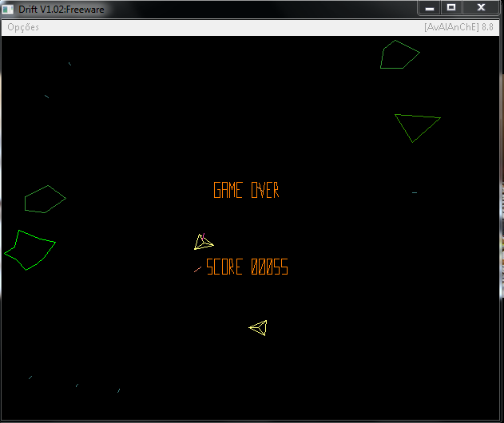Click the Drift app icon in title bar
Screen dimensions: 504x423
coord(7,10)
